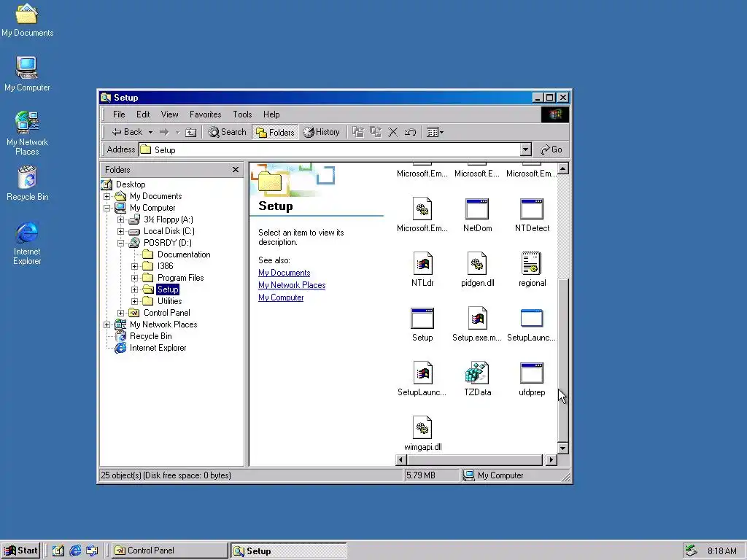Select My Network Places in tree
Image resolution: width=747 pixels, height=560 pixels.
click(x=163, y=324)
